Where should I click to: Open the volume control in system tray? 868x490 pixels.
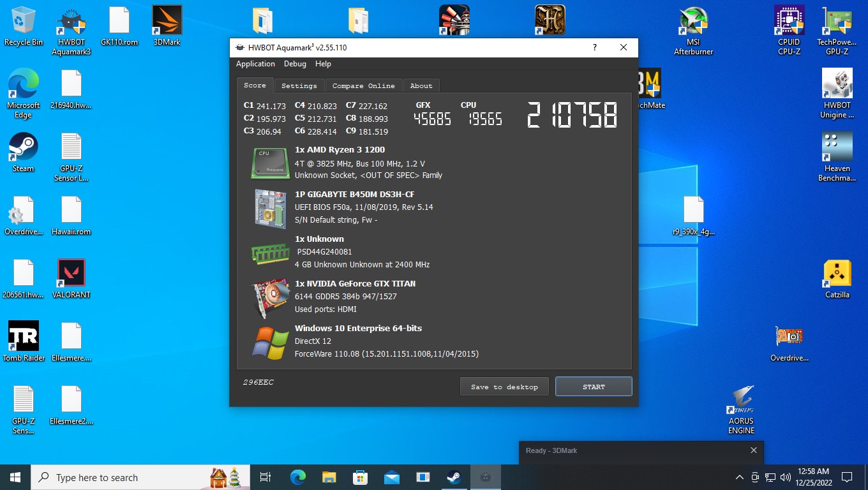pos(786,477)
